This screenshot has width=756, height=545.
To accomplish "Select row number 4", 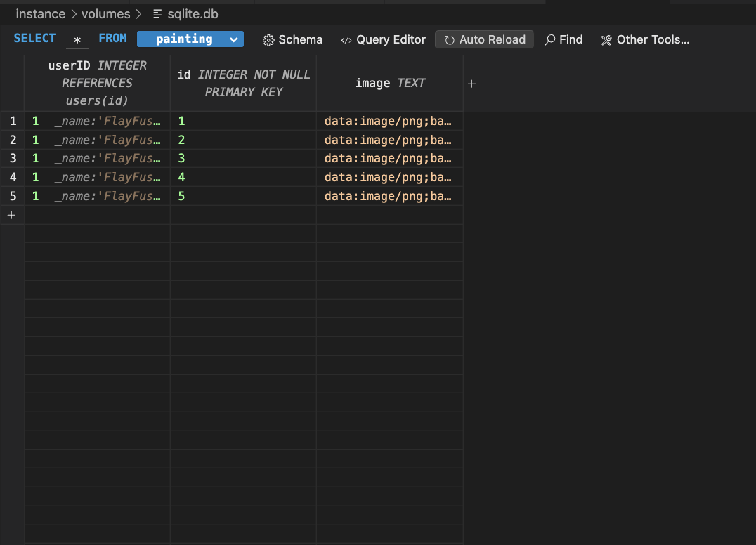I will tap(13, 177).
